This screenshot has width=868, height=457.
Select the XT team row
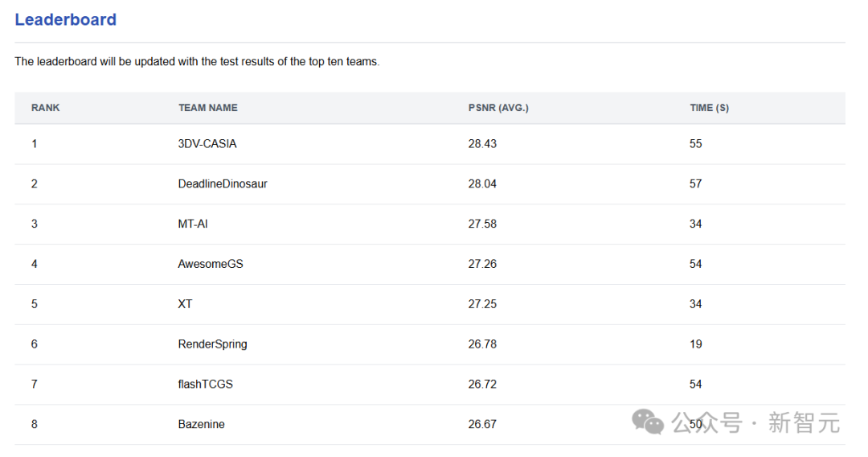[x=186, y=304]
